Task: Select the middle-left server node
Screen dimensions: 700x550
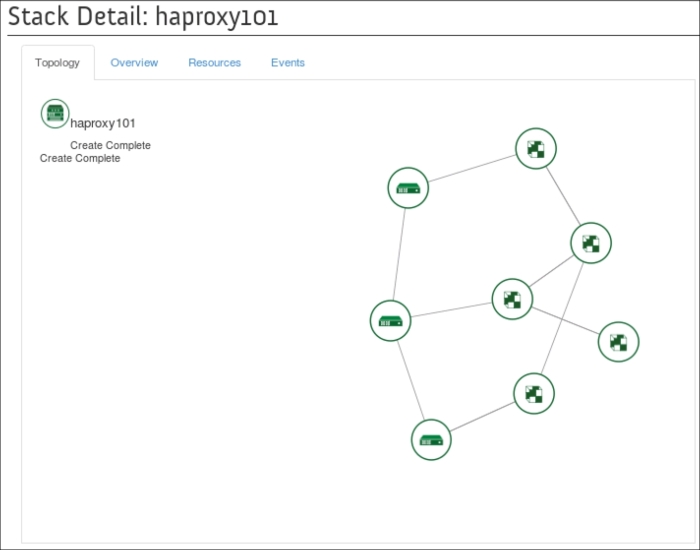Action: pyautogui.click(x=390, y=321)
